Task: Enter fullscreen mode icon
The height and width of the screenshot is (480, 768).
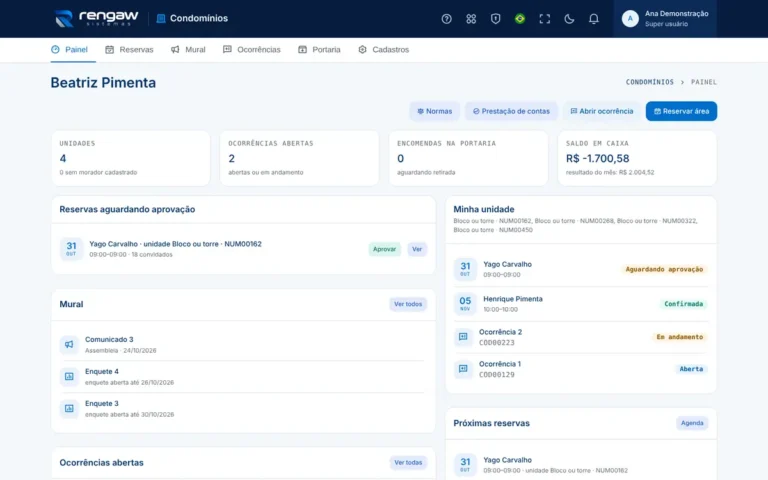Action: tap(544, 19)
